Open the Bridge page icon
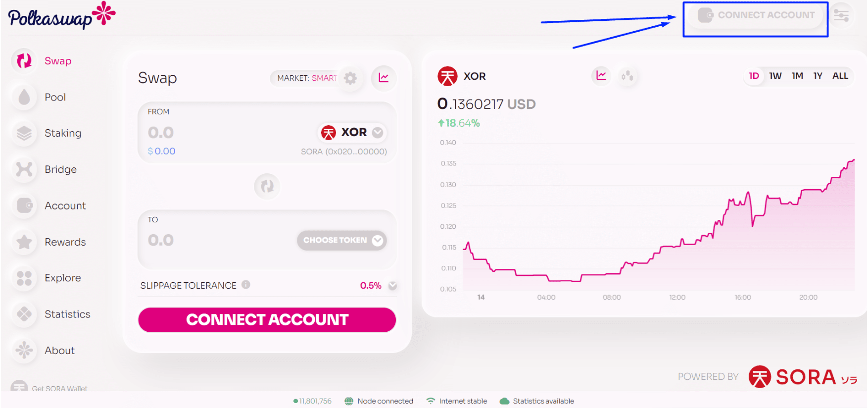868x409 pixels. (24, 169)
